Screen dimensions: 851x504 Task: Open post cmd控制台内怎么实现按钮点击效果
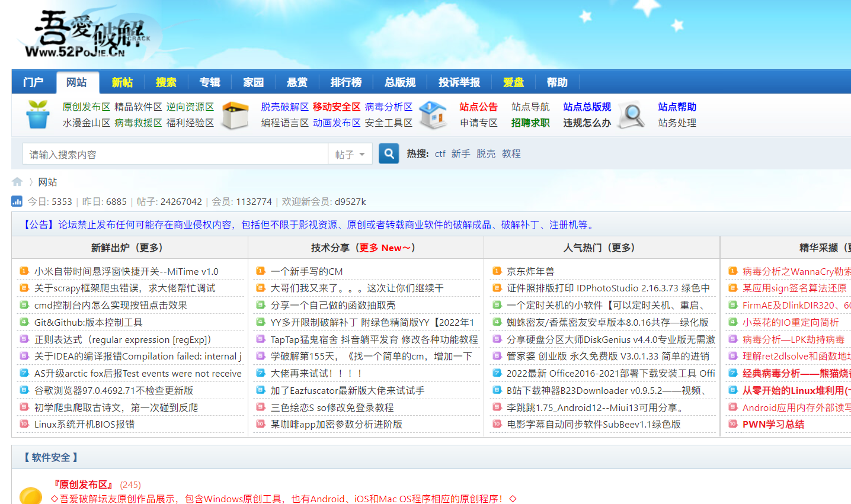click(x=111, y=305)
